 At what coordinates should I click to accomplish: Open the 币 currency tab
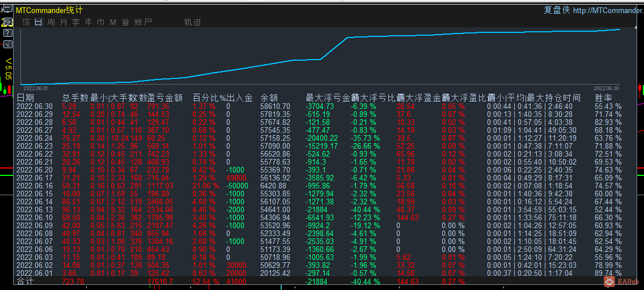(x=101, y=22)
